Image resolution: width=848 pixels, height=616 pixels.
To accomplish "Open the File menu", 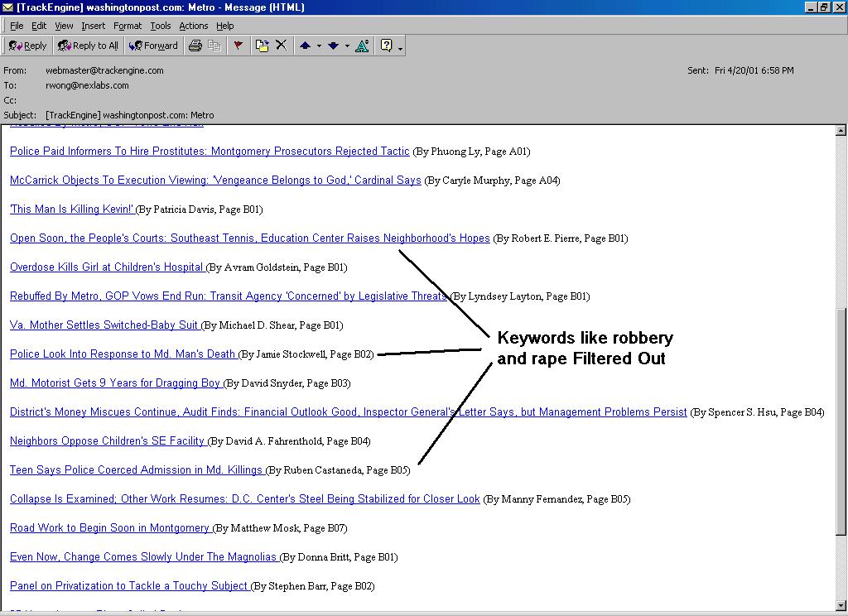I will pos(17,26).
